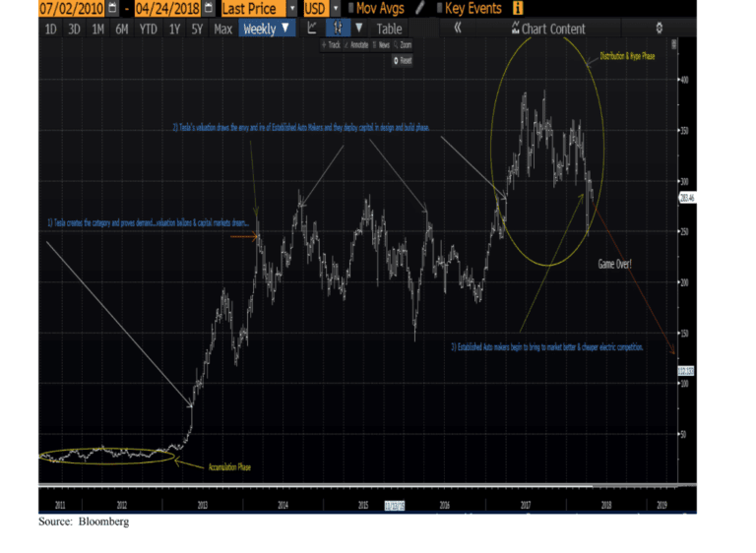Image resolution: width=756 pixels, height=553 pixels.
Task: Expand the Last Price dropdown
Action: [292, 9]
